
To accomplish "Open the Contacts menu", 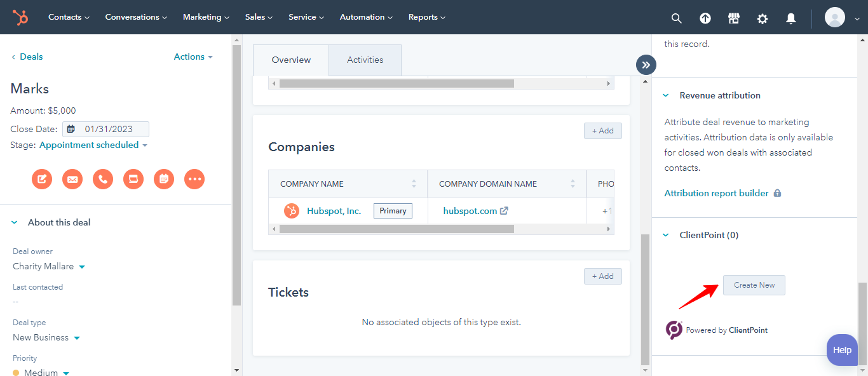I will [69, 17].
